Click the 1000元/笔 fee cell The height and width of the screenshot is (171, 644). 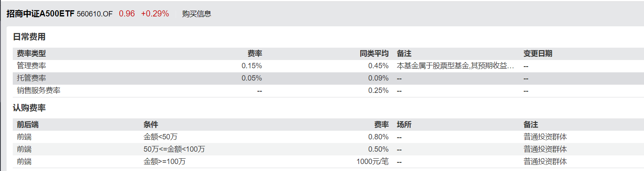(373, 162)
